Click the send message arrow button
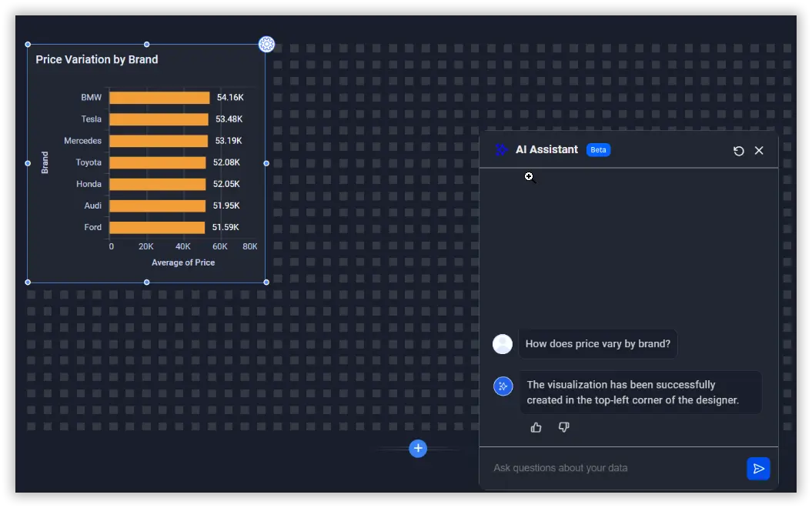The width and height of the screenshot is (812, 508). click(758, 468)
